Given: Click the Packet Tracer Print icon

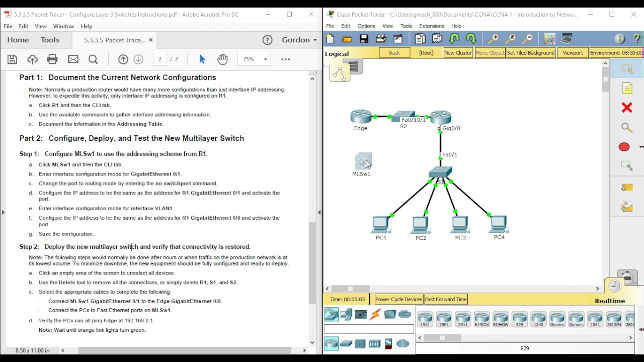Looking at the screenshot, I should click(x=381, y=39).
